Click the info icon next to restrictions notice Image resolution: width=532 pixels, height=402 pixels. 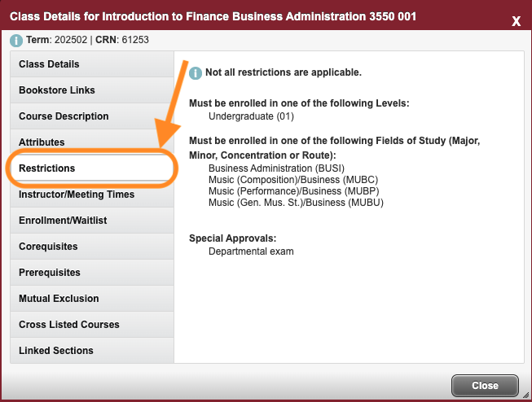(196, 73)
